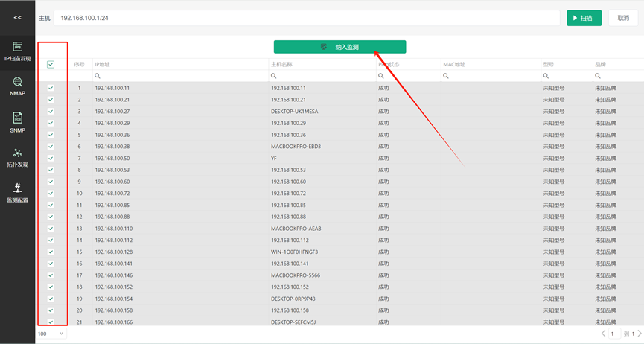Open the IP扫描发现 sidebar item

[17, 51]
